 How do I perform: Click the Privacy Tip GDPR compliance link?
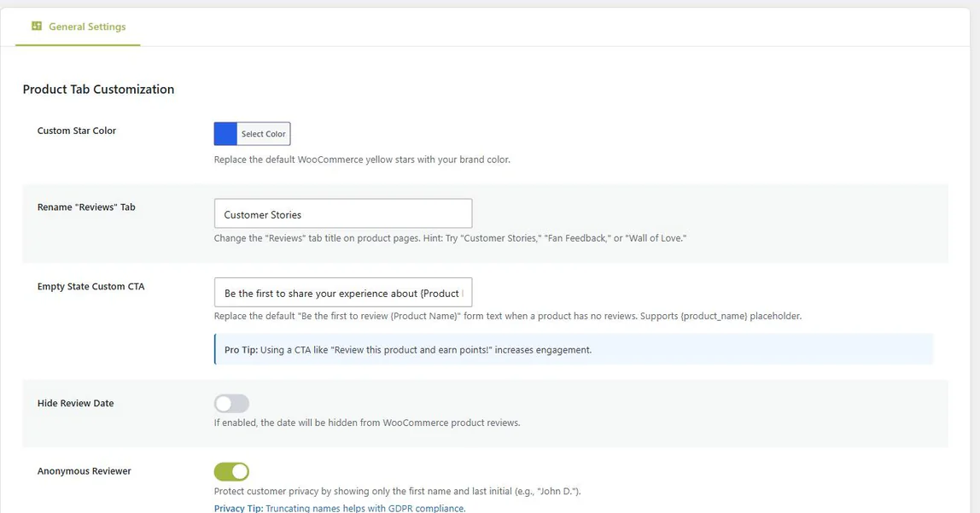[340, 508]
